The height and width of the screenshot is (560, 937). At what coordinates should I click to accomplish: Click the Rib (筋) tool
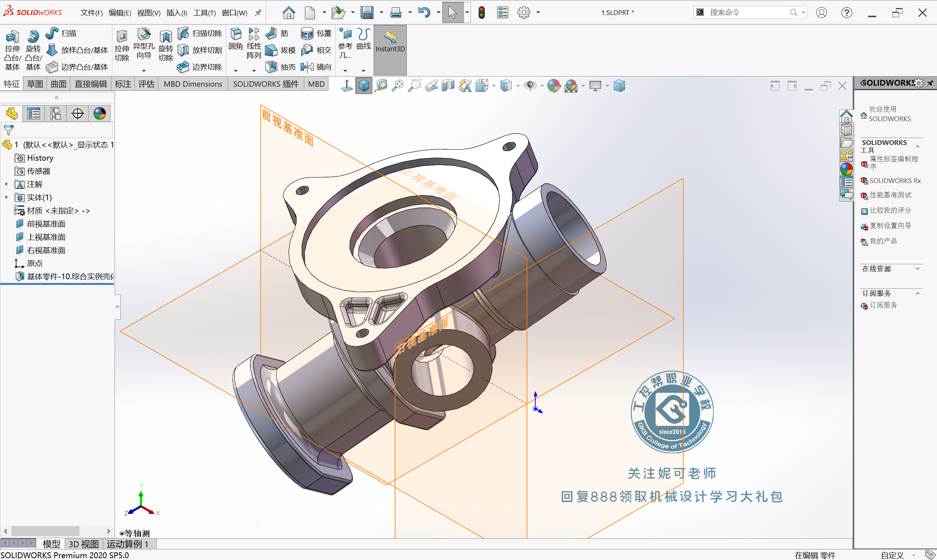coord(277,33)
